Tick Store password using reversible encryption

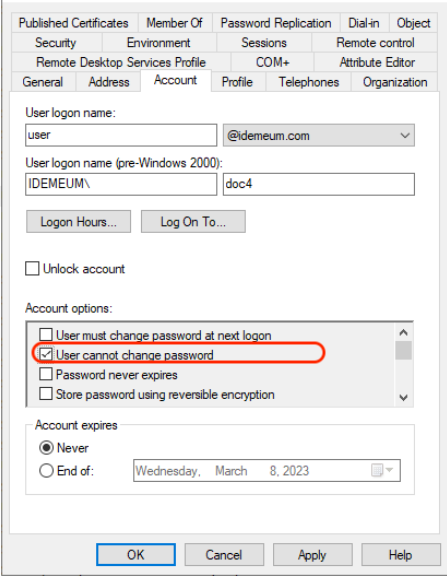click(x=46, y=394)
